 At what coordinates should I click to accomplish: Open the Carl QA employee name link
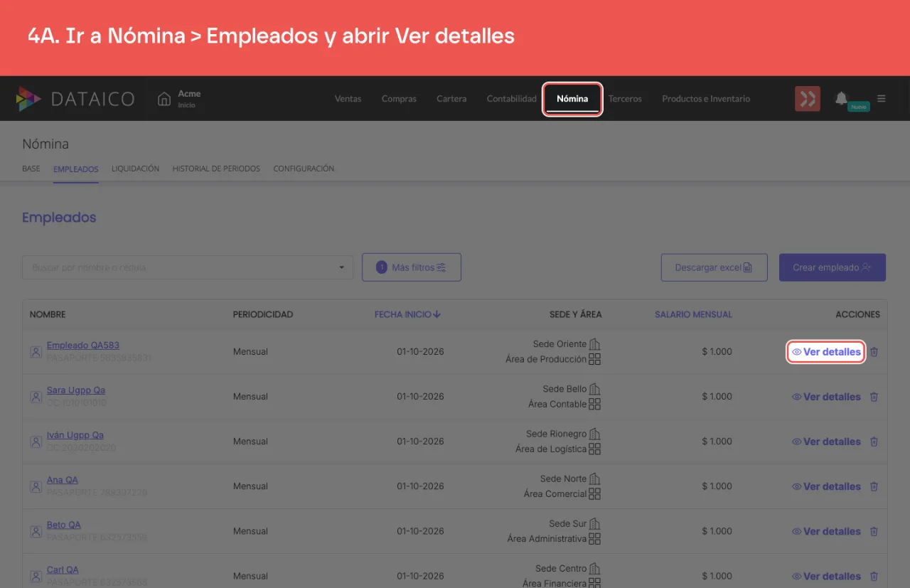pos(63,570)
